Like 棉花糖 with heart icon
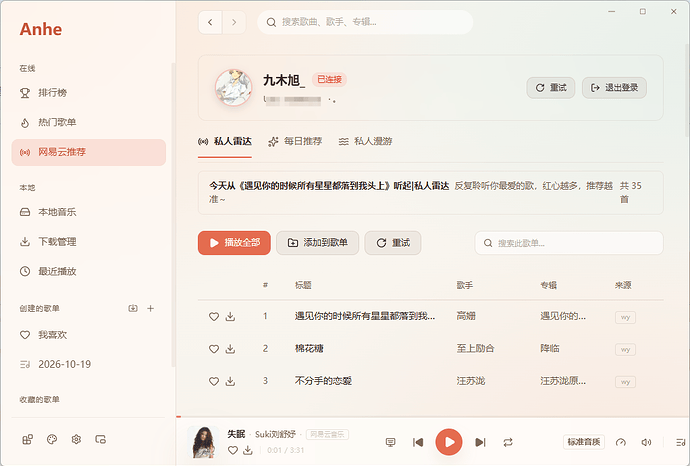Viewport: 690px width, 466px height. tap(214, 349)
